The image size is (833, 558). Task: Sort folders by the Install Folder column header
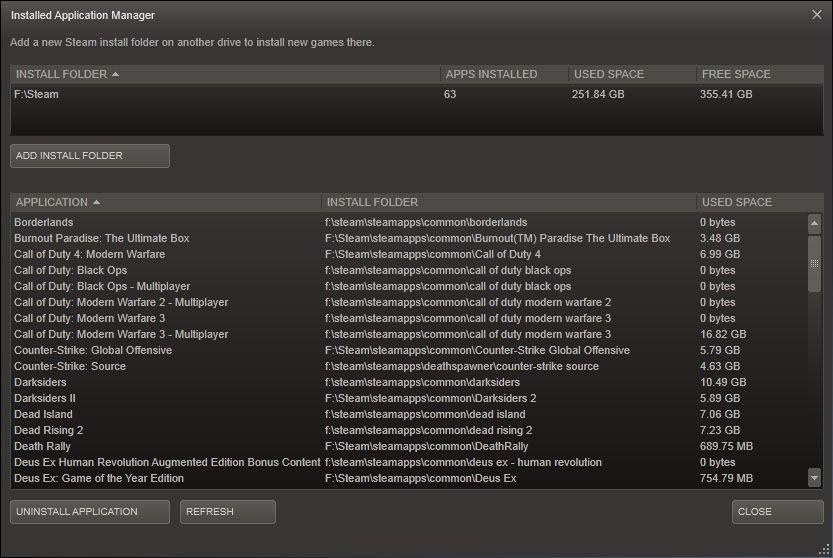(225, 74)
